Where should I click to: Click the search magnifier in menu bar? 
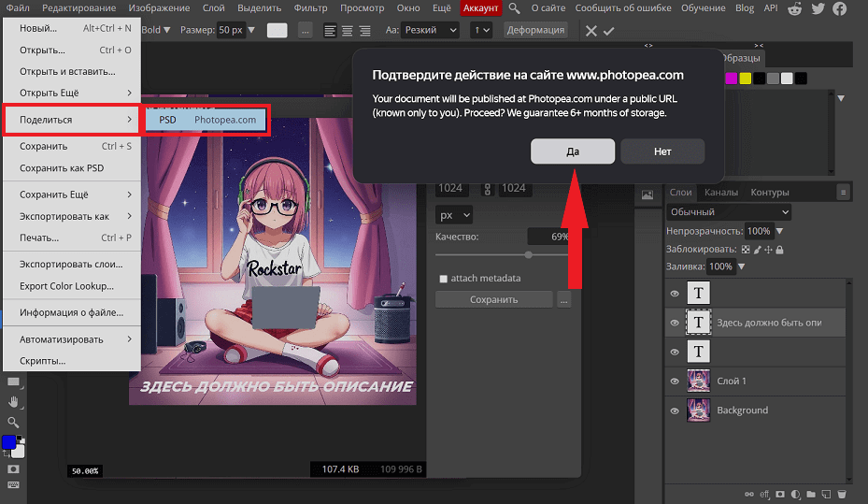point(515,8)
